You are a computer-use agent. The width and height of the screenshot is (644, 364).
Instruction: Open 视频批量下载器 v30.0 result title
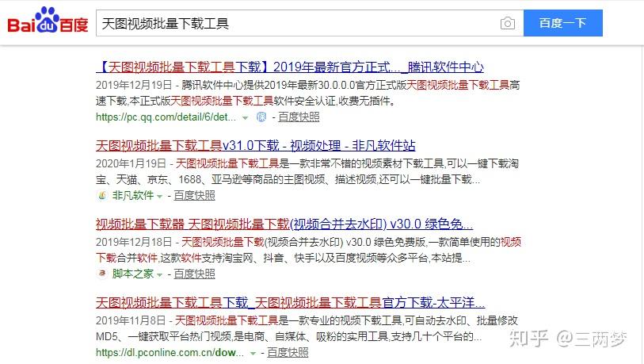point(284,224)
